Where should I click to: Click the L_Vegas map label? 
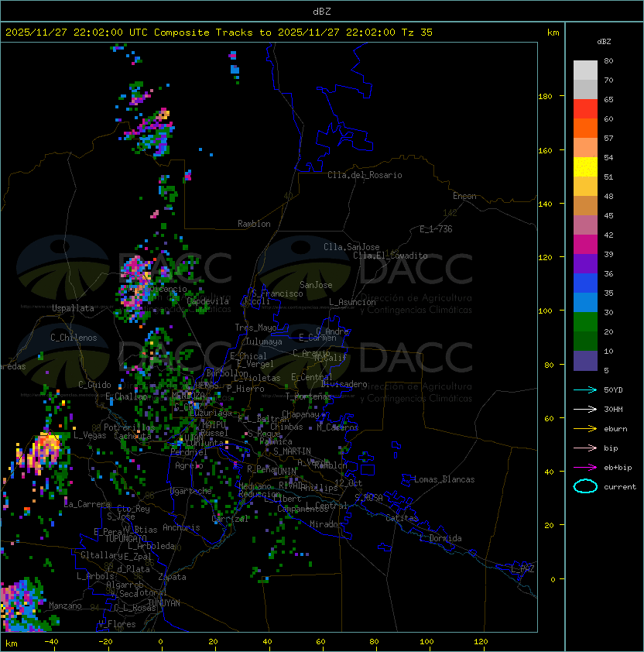(x=90, y=435)
